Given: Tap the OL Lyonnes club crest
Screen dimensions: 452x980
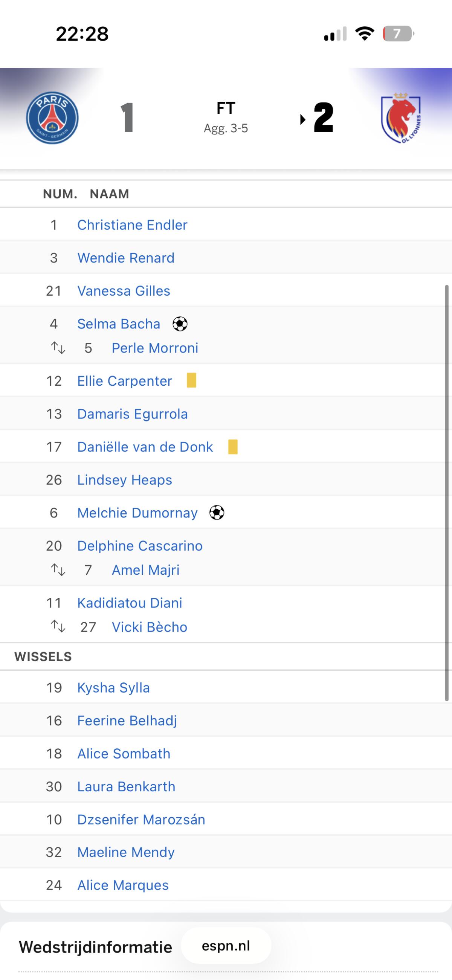Looking at the screenshot, I should (x=401, y=118).
